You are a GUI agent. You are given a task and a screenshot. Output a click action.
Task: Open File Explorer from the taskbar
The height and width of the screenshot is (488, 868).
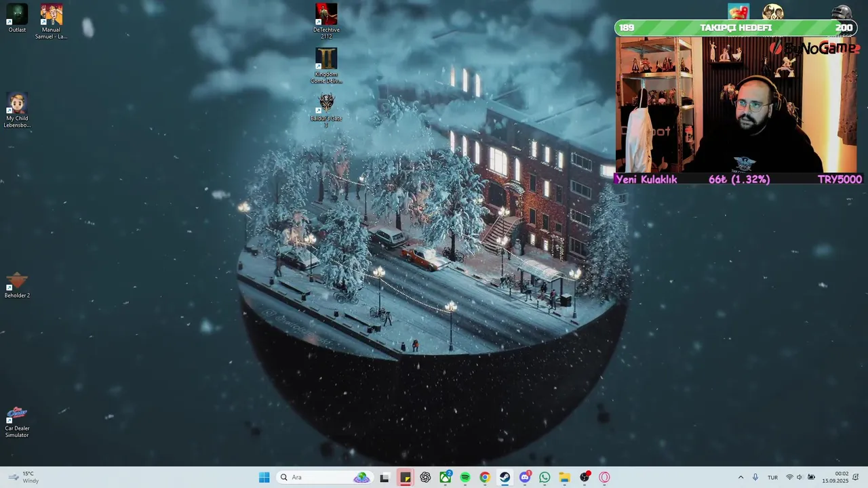565,477
